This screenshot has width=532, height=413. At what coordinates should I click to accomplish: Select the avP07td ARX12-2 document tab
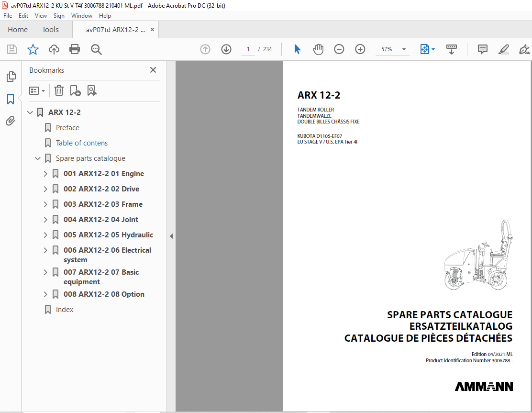pos(115,30)
